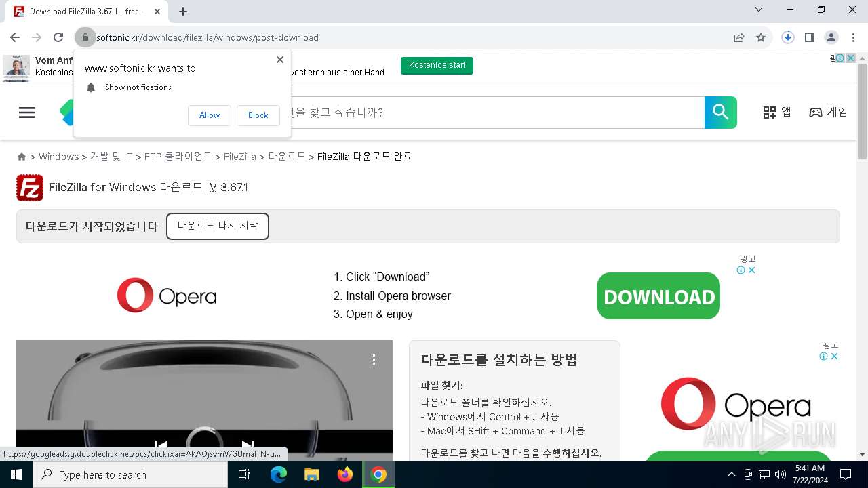Click the padlock site info icon
Viewport: 868px width, 488px height.
point(85,37)
